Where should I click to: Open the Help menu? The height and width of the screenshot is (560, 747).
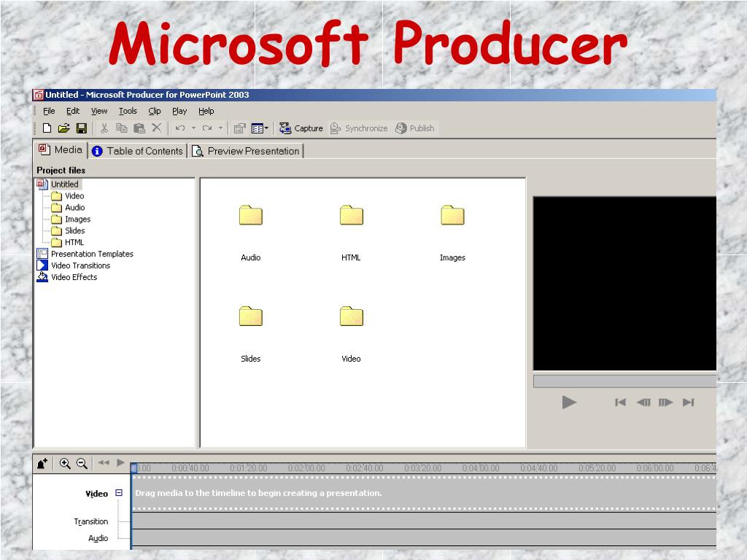coord(206,111)
